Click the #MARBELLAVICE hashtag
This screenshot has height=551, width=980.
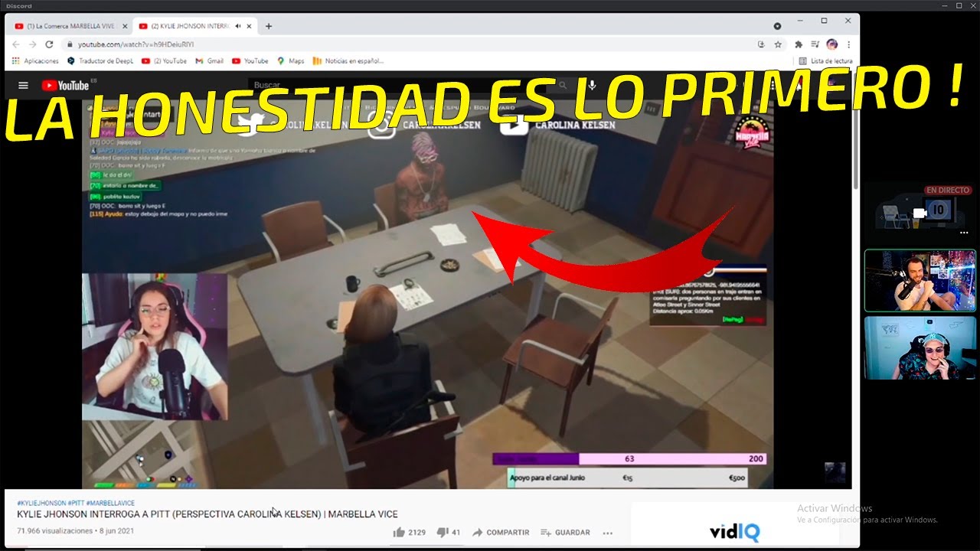[110, 503]
